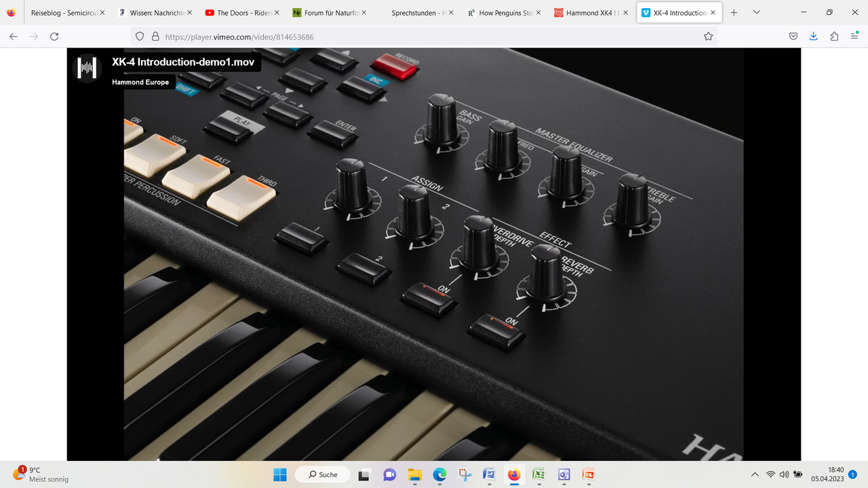Show hidden system tray icons

coord(755,474)
